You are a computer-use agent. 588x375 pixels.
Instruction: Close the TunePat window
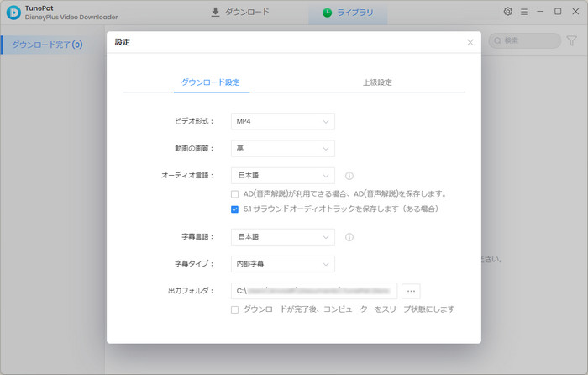pyautogui.click(x=575, y=12)
